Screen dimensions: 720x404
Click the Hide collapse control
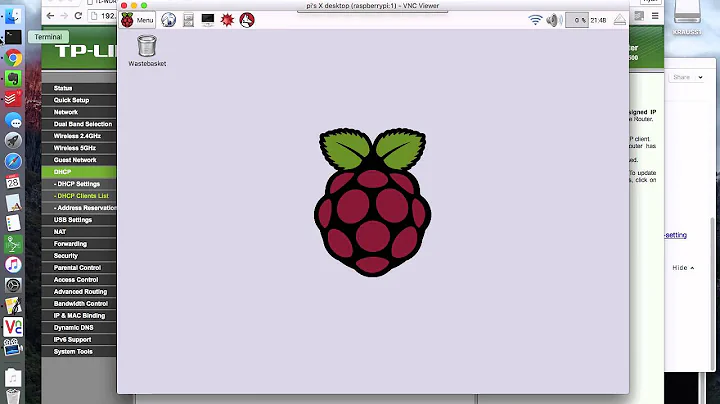pos(683,268)
